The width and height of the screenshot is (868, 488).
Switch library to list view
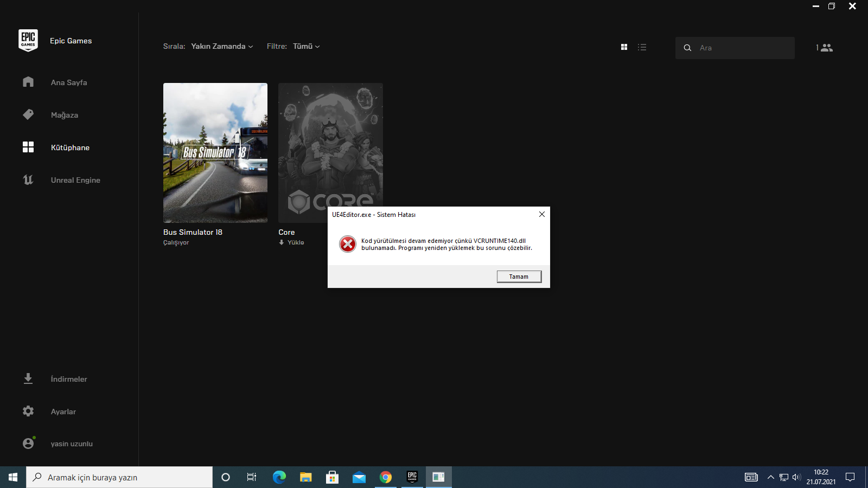(x=642, y=47)
